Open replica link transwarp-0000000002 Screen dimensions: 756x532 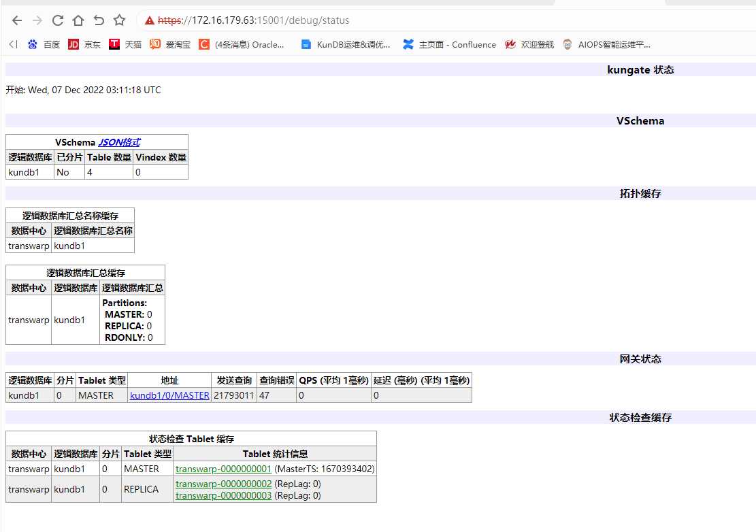pos(223,484)
